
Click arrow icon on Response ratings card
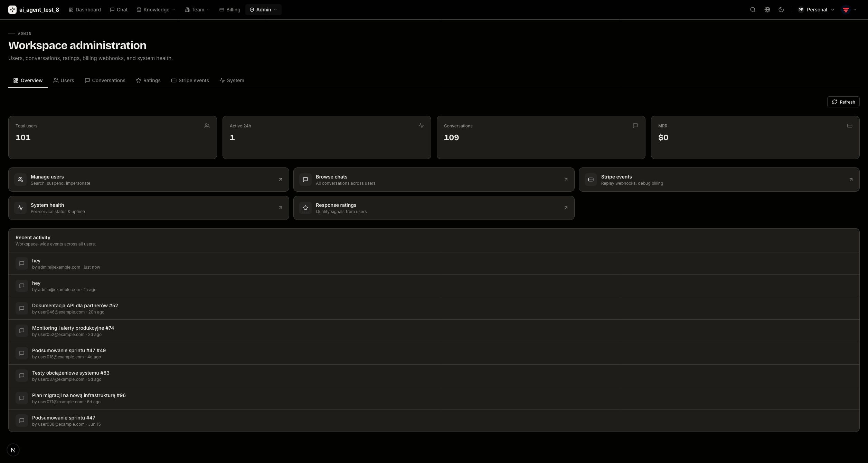pos(566,208)
